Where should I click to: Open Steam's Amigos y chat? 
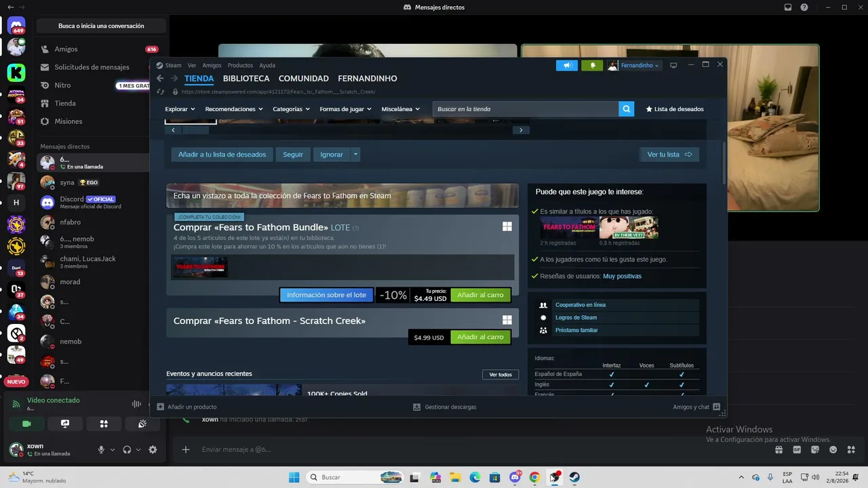click(x=696, y=407)
